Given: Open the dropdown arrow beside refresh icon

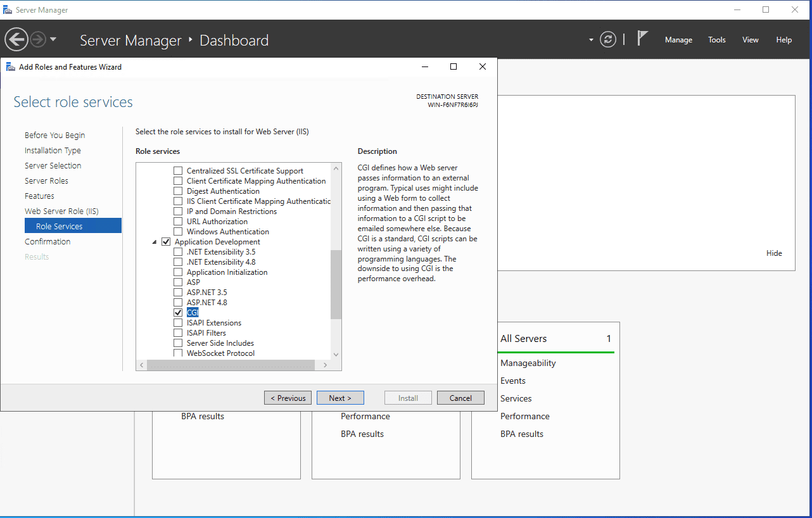Looking at the screenshot, I should [591, 40].
